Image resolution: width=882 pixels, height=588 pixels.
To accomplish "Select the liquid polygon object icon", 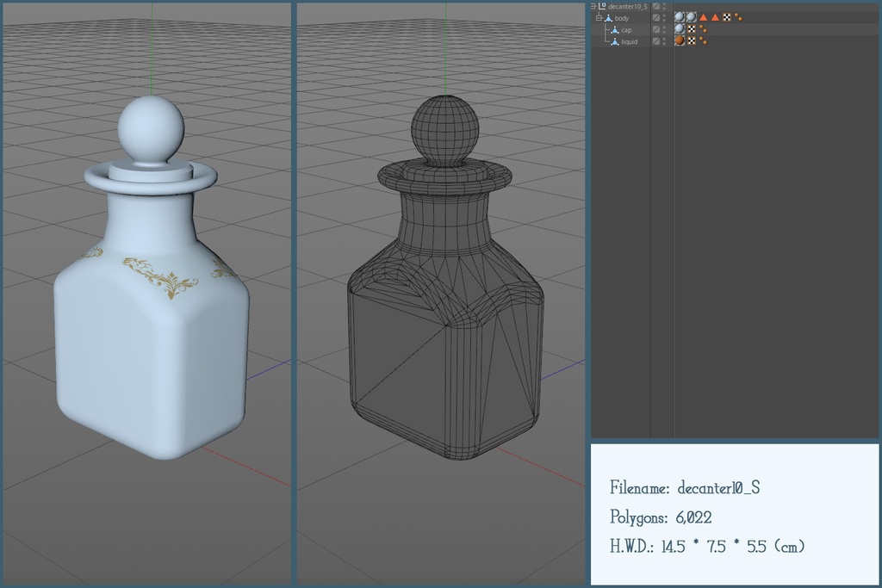I will [615, 41].
